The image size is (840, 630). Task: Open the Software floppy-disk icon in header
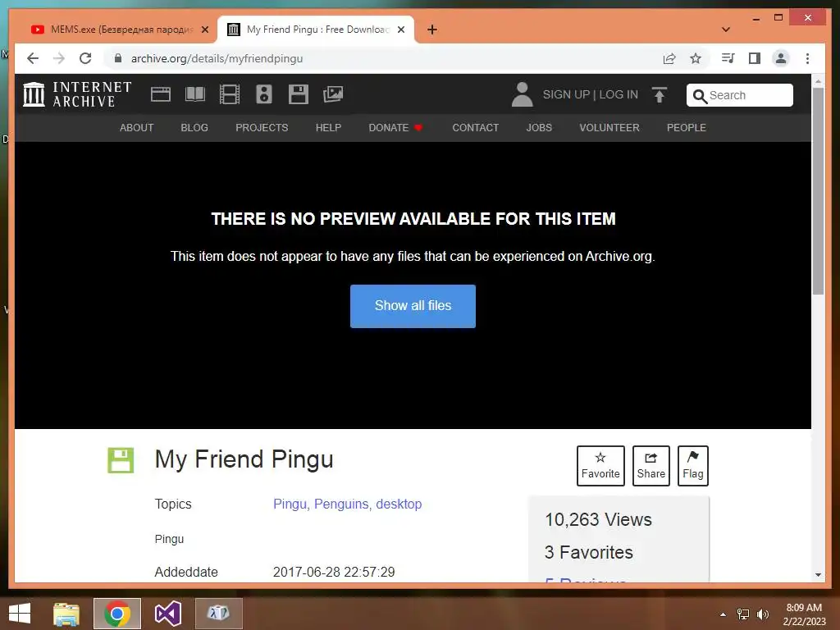click(299, 94)
